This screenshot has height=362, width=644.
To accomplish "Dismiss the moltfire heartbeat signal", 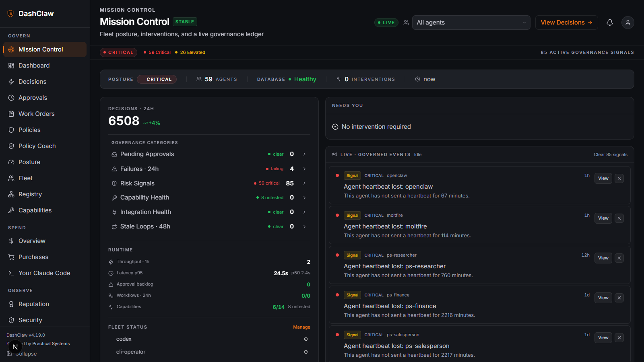I will pyautogui.click(x=619, y=218).
